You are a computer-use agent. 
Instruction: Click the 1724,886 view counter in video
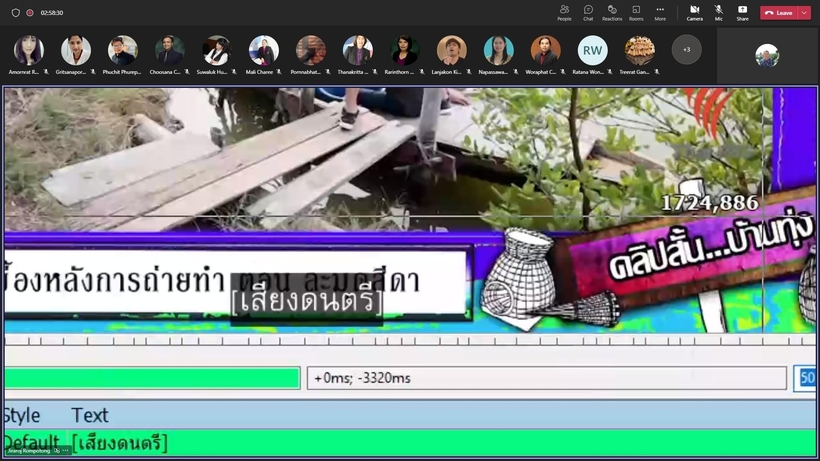click(x=710, y=203)
